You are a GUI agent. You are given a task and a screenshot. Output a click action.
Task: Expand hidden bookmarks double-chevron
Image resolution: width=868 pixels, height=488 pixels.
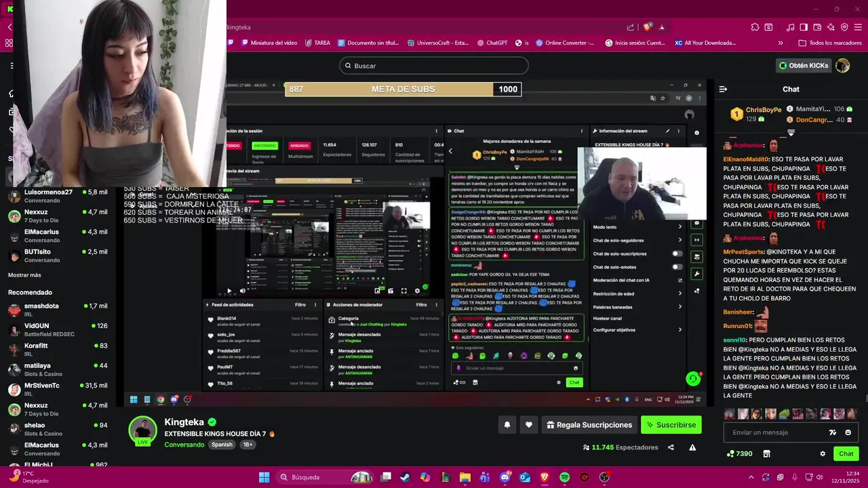pyautogui.click(x=781, y=43)
